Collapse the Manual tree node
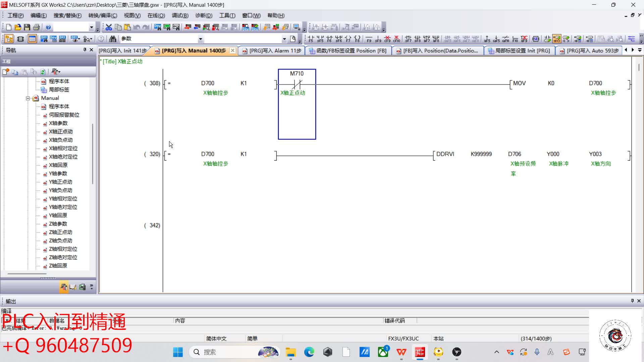The height and width of the screenshot is (362, 644). [x=28, y=98]
